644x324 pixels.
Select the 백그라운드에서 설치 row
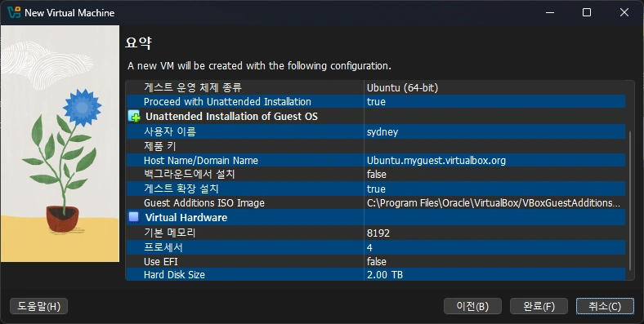pyautogui.click(x=375, y=175)
